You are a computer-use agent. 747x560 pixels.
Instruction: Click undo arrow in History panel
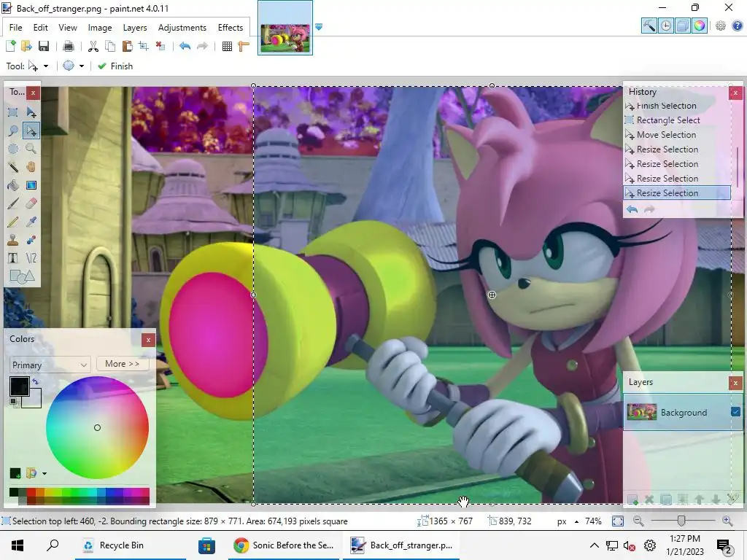click(632, 209)
